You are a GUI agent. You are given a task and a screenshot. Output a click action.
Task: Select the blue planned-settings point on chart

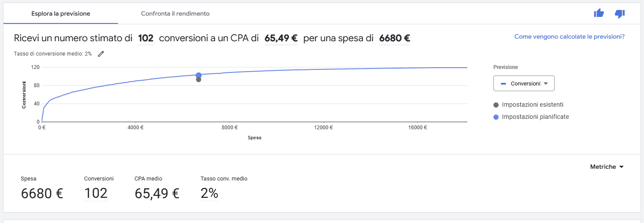tap(198, 75)
